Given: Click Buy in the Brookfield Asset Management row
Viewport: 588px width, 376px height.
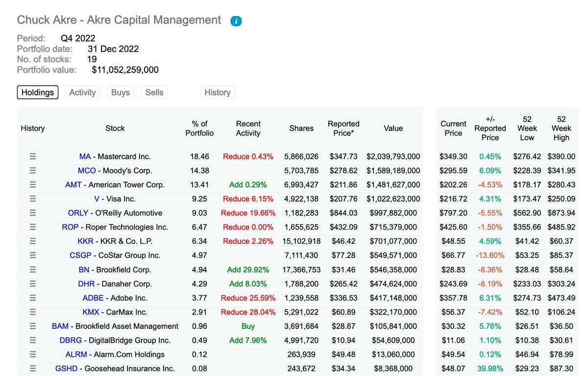Looking at the screenshot, I should (x=248, y=326).
